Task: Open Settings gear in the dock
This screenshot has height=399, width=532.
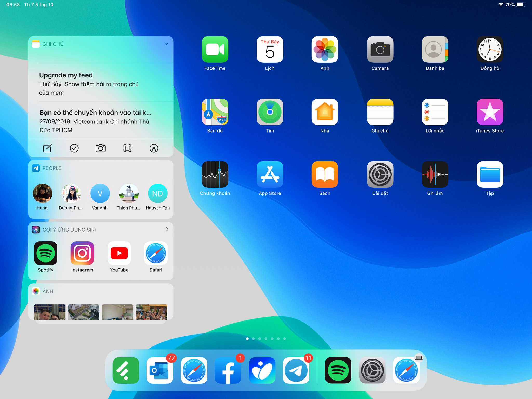Action: point(372,370)
